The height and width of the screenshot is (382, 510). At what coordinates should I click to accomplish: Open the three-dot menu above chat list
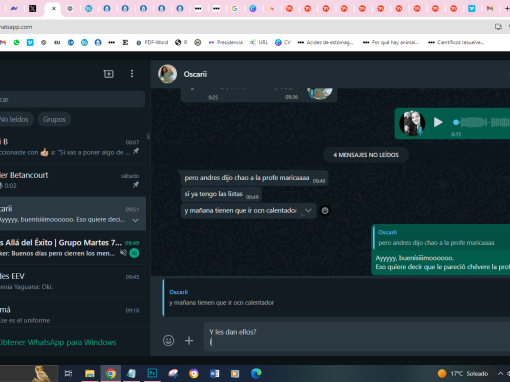(132, 74)
